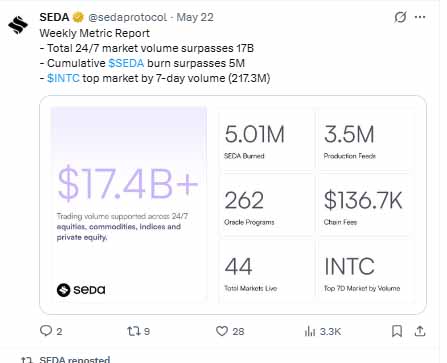The height and width of the screenshot is (363, 447).
Task: Open the $INTC cashtag link
Action: [63, 78]
